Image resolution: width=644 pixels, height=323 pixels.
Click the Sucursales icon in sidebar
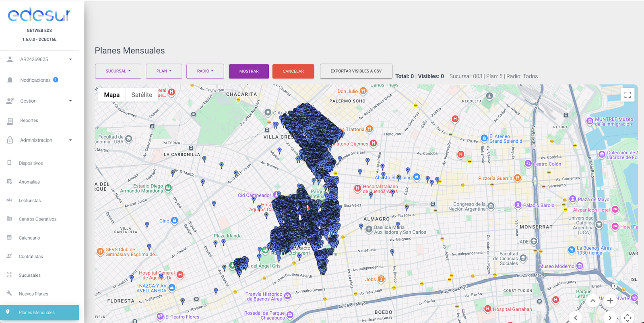pos(9,275)
